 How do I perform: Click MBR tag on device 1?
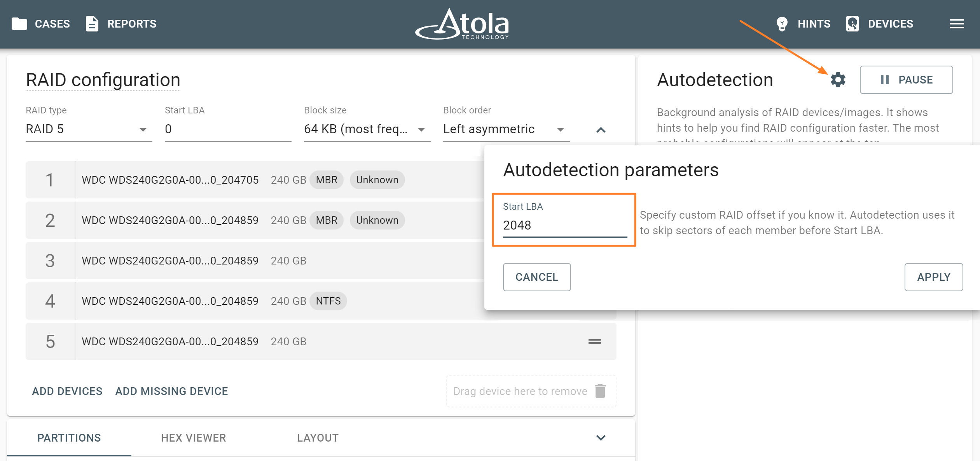coord(327,180)
